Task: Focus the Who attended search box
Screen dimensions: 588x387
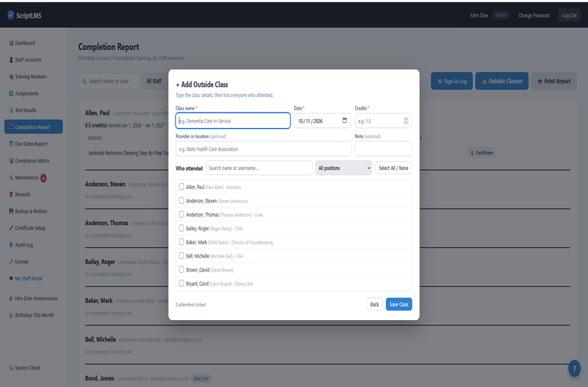Action: click(259, 168)
